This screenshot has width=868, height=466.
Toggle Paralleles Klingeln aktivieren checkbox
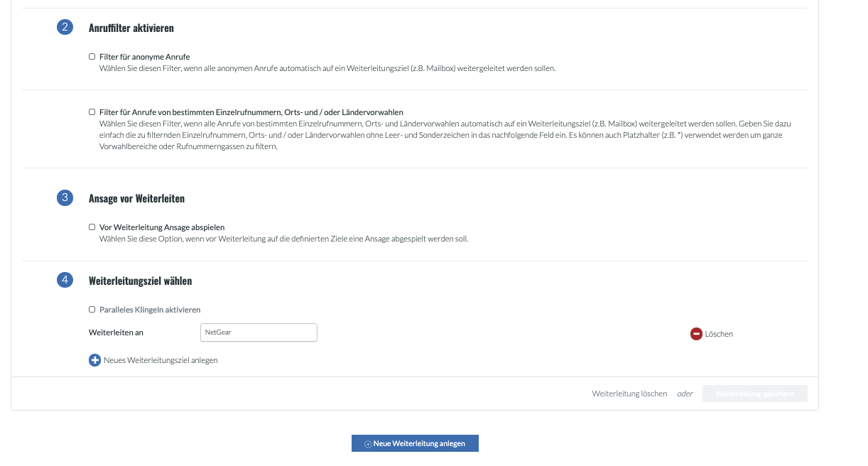click(92, 310)
